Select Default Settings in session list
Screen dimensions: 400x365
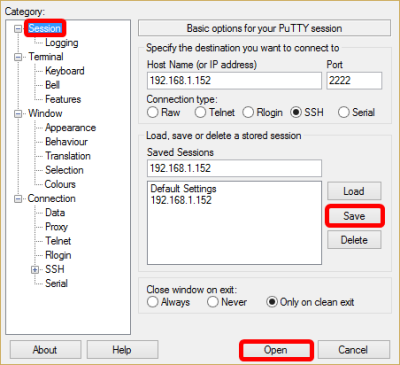183,189
